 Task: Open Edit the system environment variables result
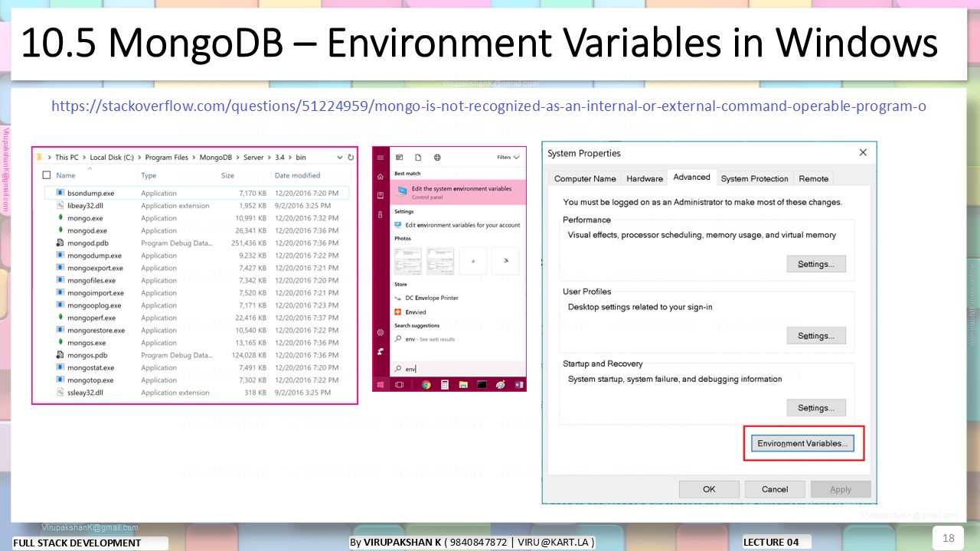click(x=459, y=192)
